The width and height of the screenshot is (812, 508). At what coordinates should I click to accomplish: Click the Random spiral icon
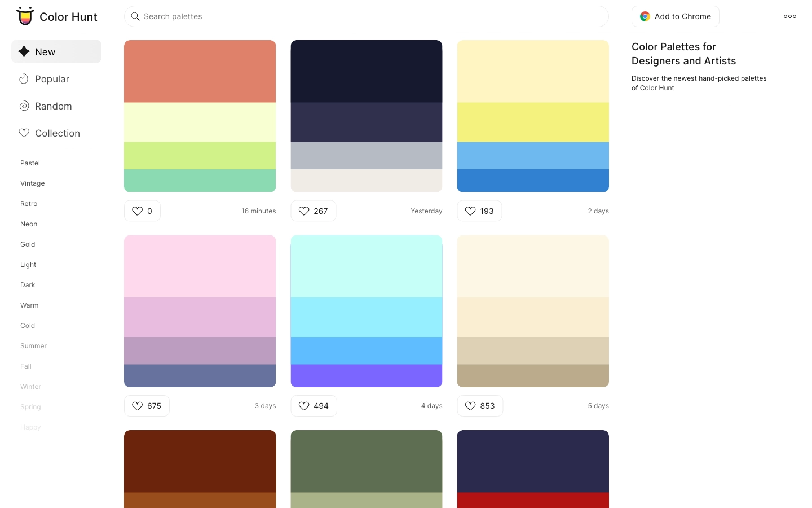(x=24, y=106)
